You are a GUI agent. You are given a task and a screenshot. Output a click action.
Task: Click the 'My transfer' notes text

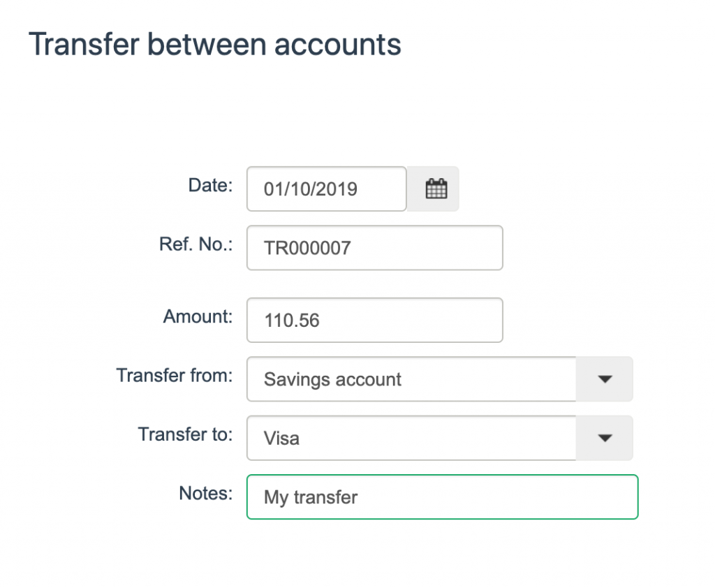click(311, 497)
